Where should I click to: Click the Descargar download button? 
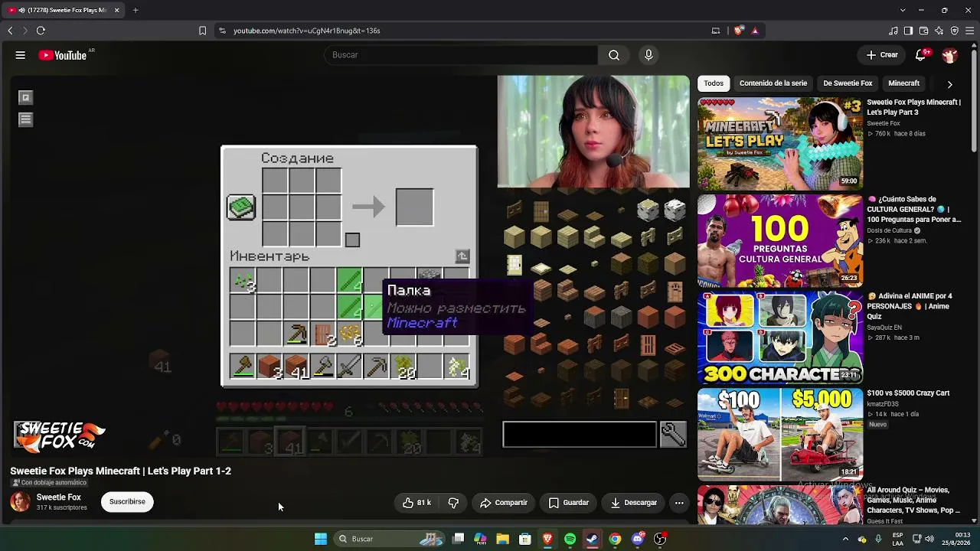click(x=633, y=503)
